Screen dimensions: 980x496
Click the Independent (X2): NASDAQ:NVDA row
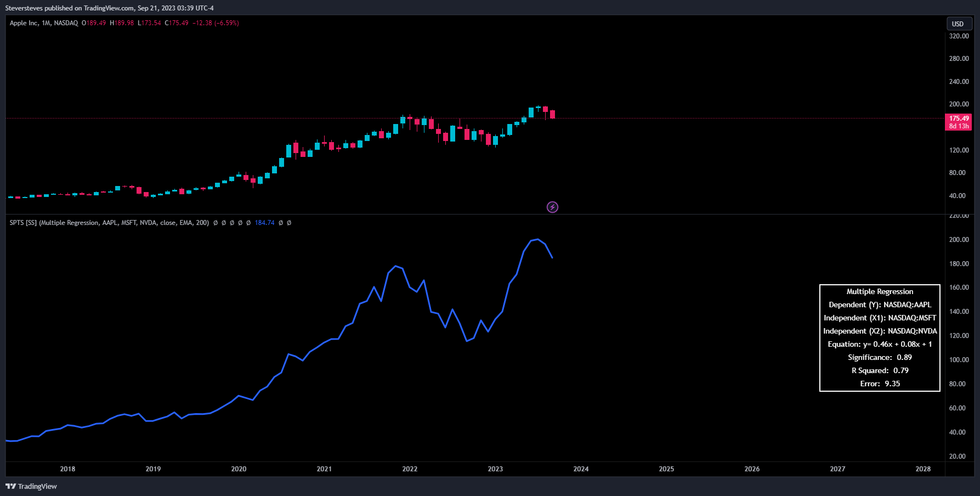click(x=880, y=331)
